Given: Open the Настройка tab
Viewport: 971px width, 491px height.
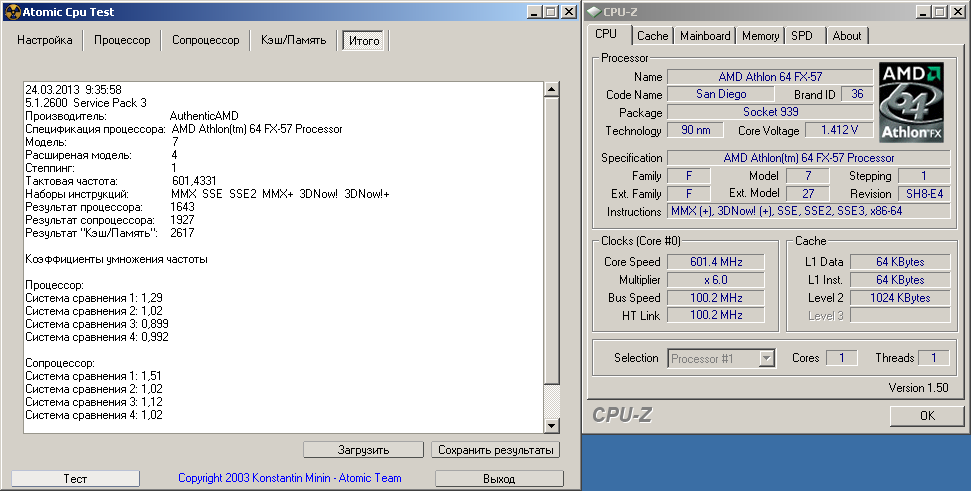Looking at the screenshot, I should pos(45,40).
